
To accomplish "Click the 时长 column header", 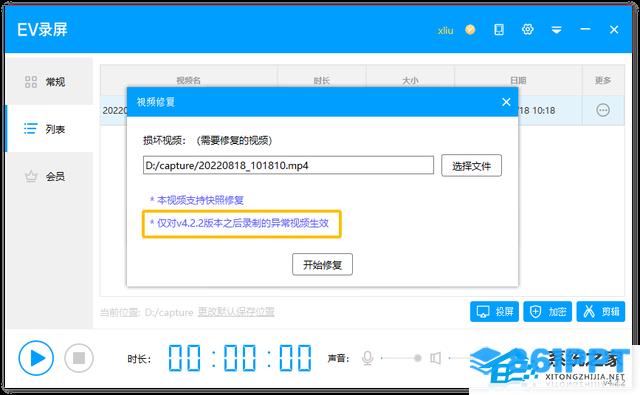I will 322,80.
